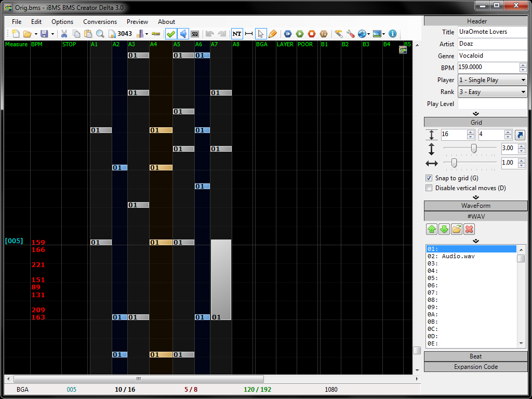This screenshot has width=532, height=399.
Task: Click the orange Stop playback icon
Action: point(312,34)
